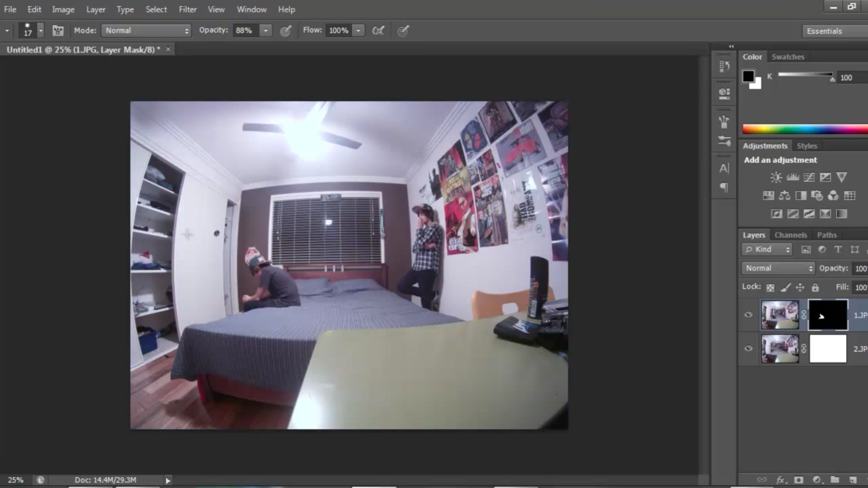Open the Filter menu
This screenshot has width=868, height=488.
pos(187,9)
